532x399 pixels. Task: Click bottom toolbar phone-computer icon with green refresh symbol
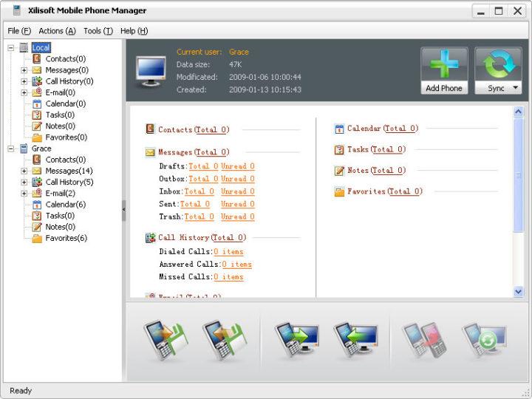coord(483,340)
